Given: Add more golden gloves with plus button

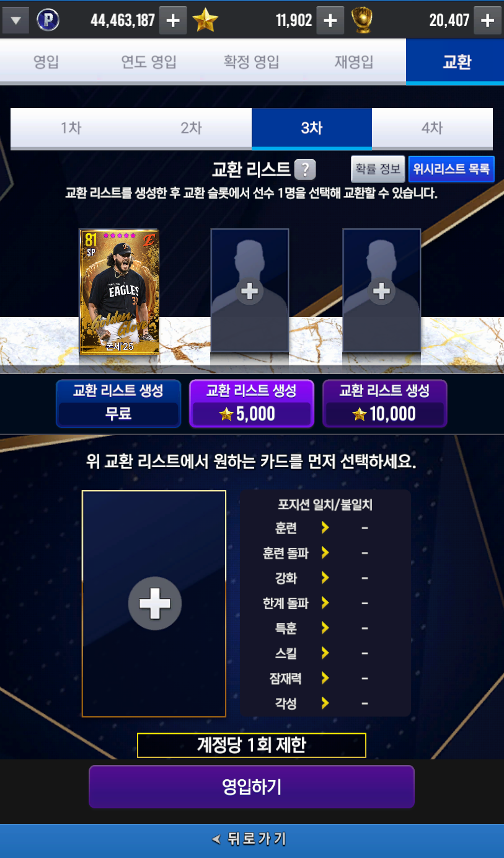Looking at the screenshot, I should point(488,20).
